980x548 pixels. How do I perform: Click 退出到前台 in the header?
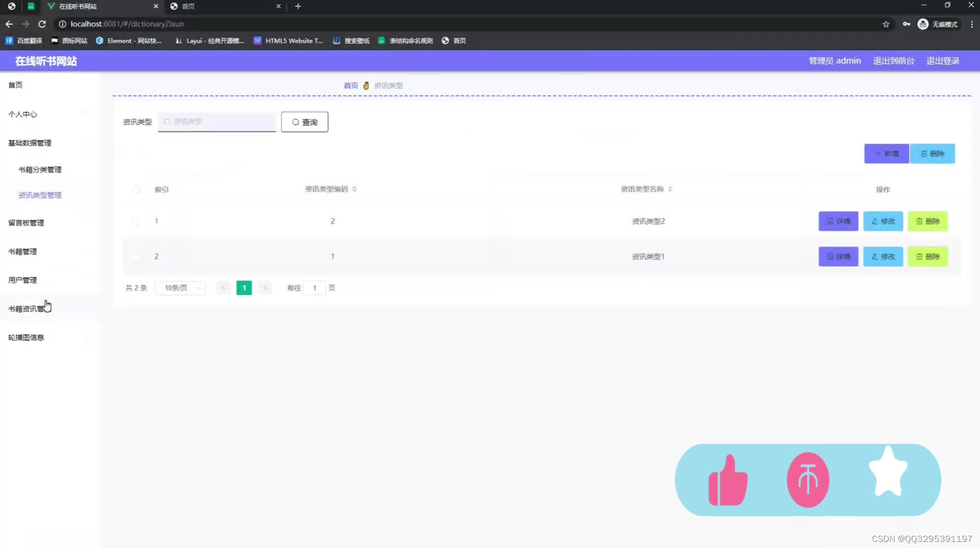pyautogui.click(x=893, y=61)
